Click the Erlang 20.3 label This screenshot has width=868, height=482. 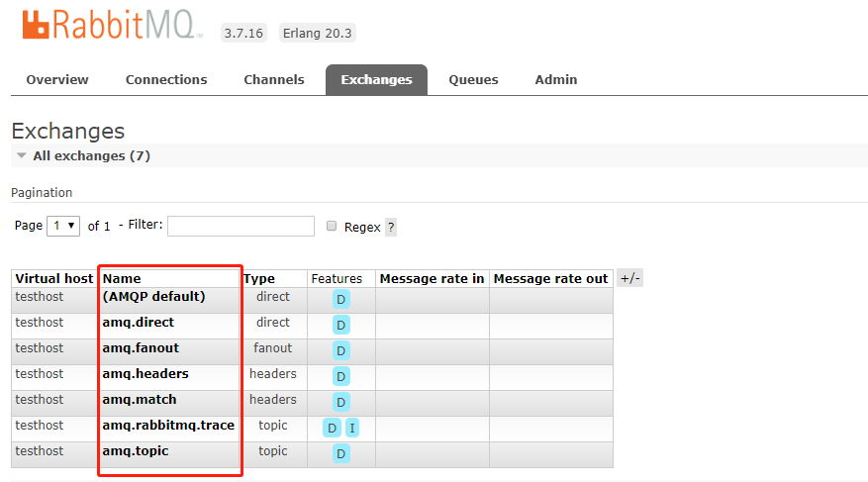[x=317, y=34]
